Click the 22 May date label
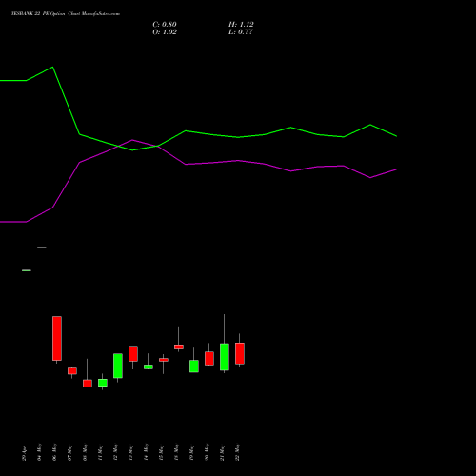 [x=238, y=452]
